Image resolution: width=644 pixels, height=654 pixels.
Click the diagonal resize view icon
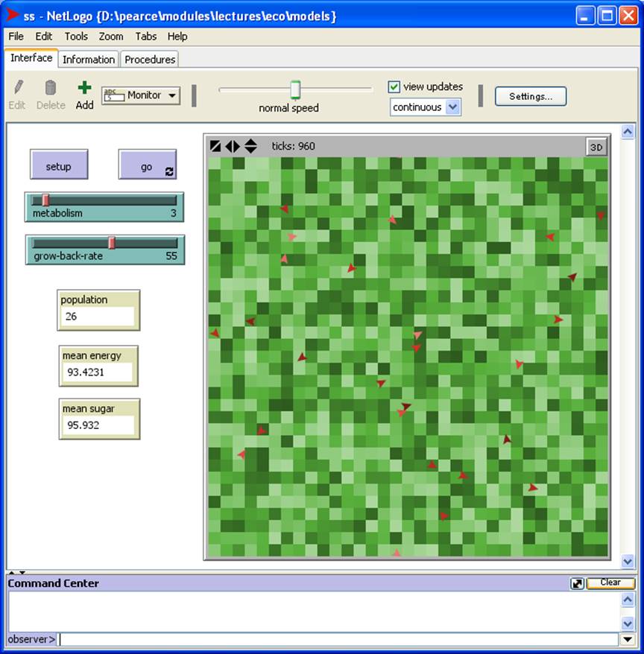[216, 147]
